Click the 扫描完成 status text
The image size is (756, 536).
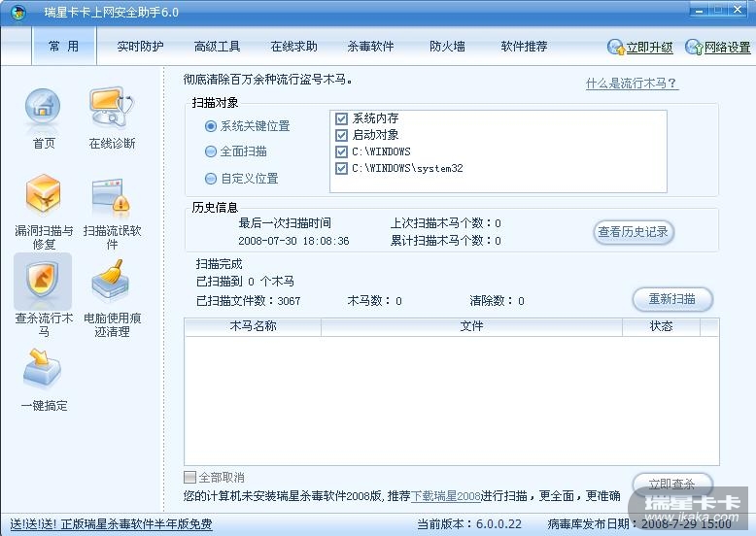pyautogui.click(x=219, y=264)
